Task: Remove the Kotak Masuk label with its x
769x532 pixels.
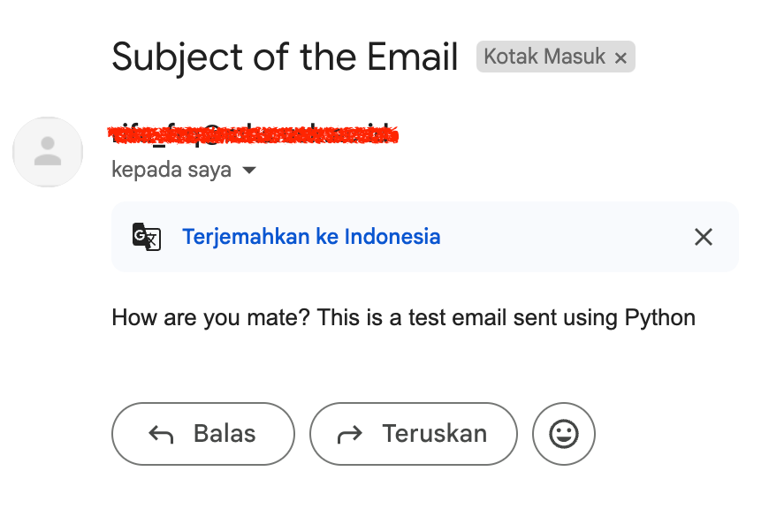Action: click(621, 58)
